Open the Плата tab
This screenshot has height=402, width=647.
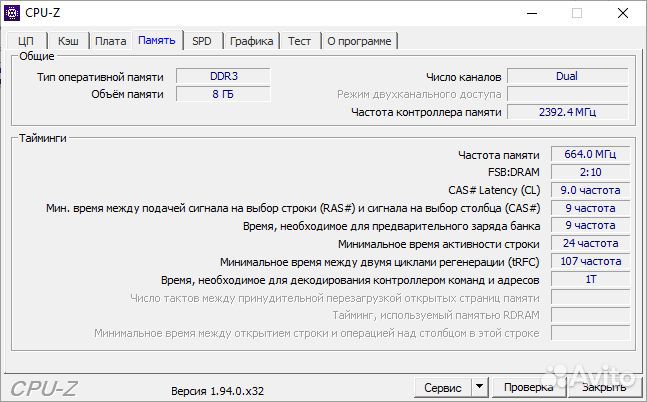pos(111,41)
